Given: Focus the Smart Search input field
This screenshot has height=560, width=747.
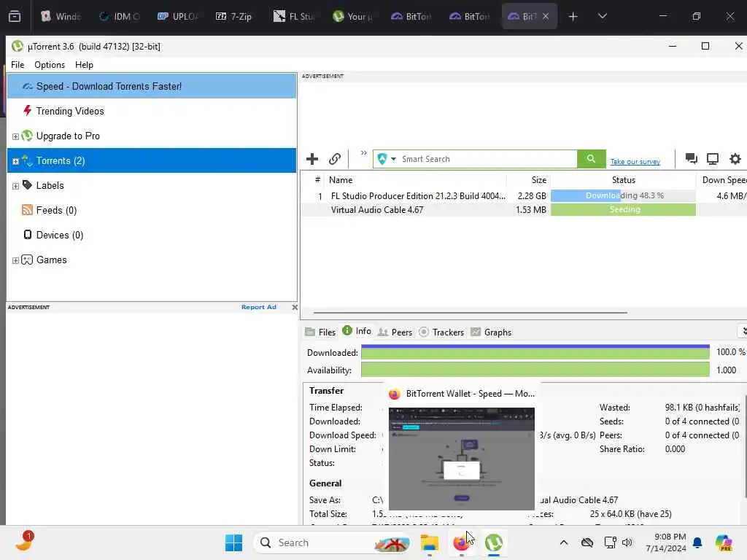Looking at the screenshot, I should coord(488,159).
